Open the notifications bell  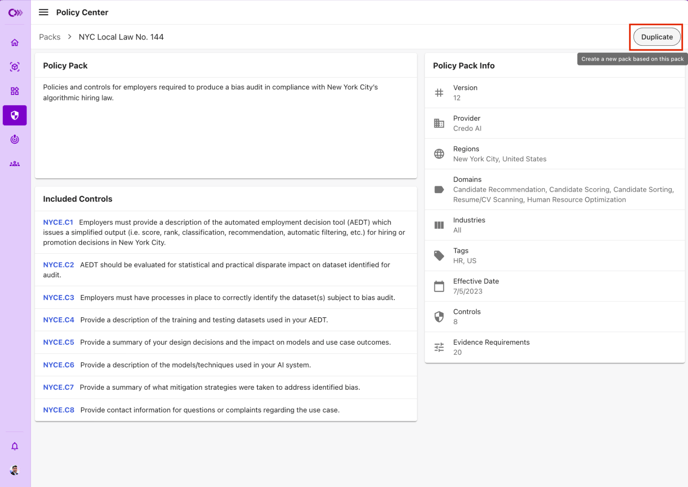(15, 446)
